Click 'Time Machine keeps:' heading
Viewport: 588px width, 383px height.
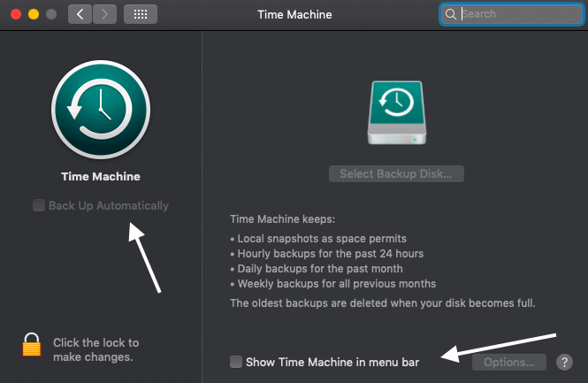click(282, 219)
